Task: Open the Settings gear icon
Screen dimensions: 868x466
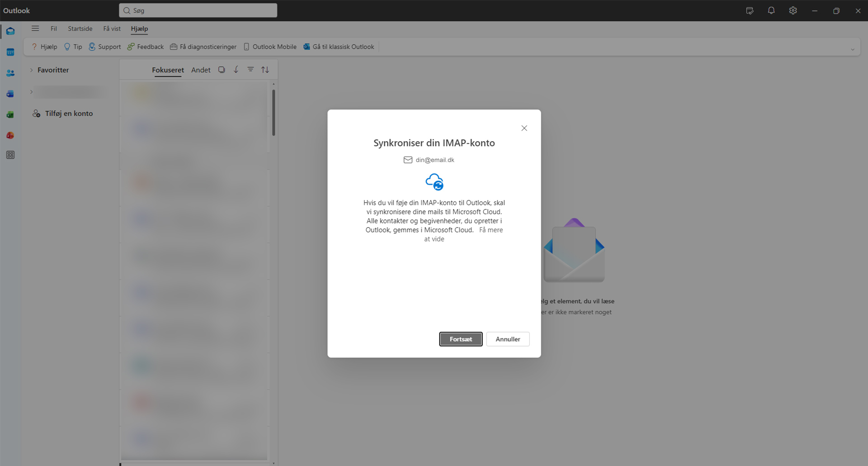Action: tap(793, 10)
